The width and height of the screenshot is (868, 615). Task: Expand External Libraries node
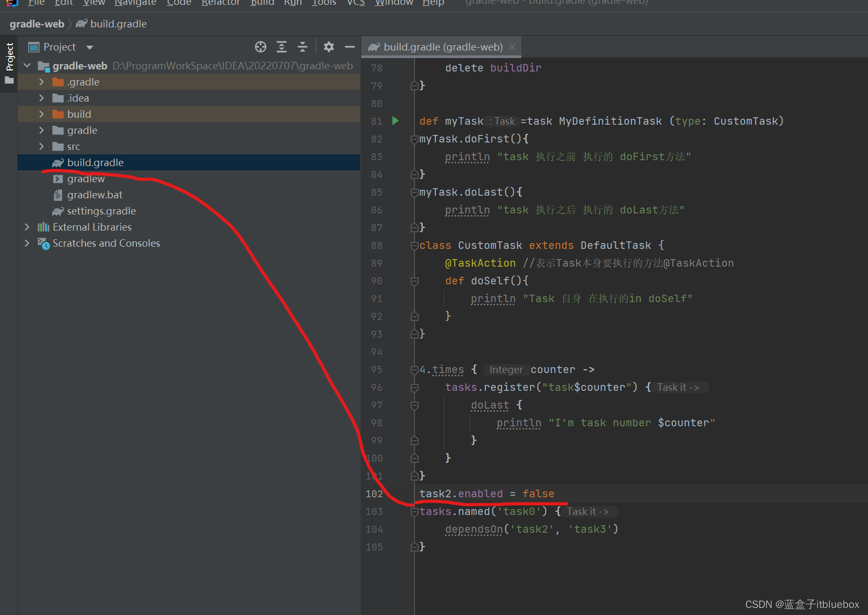click(x=27, y=227)
